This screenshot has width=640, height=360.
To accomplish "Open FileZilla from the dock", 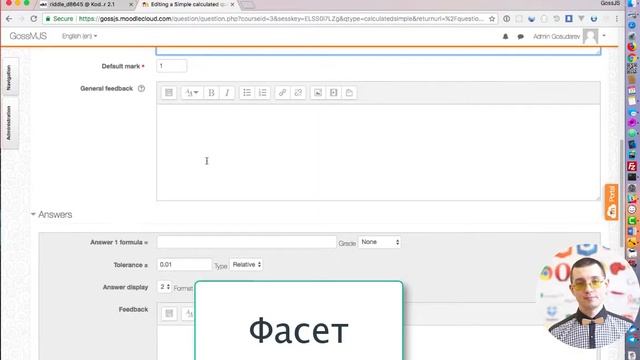I will pos(632,166).
